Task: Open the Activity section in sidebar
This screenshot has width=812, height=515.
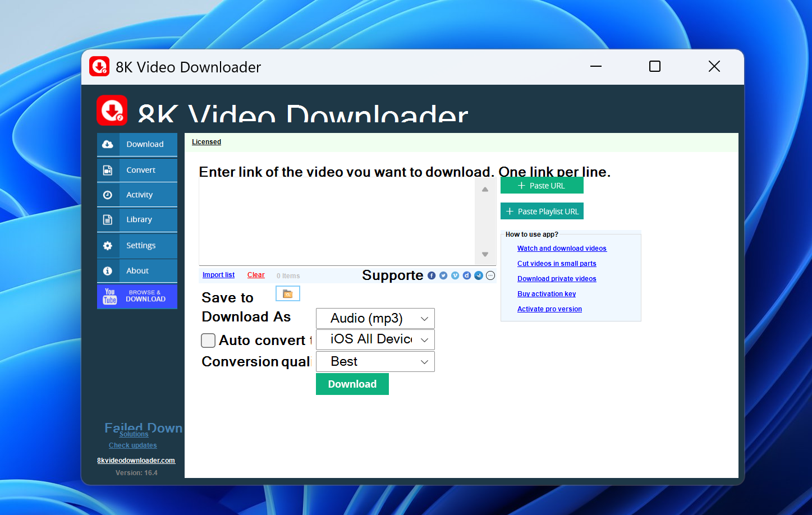Action: pos(137,195)
